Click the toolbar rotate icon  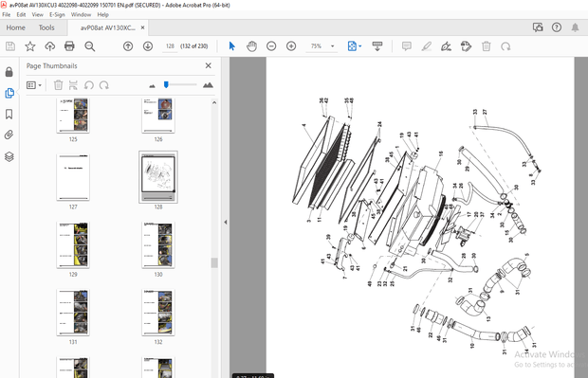point(505,46)
